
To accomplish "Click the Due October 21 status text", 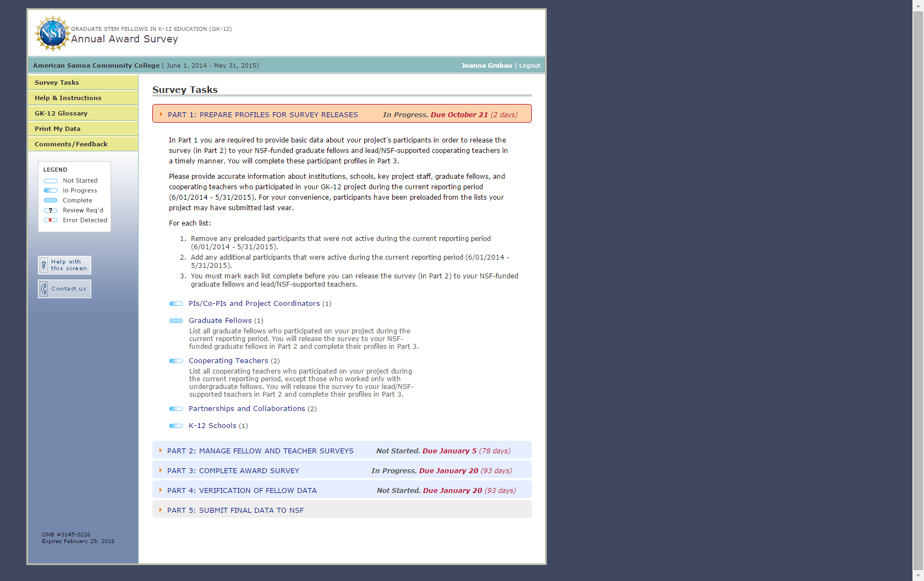I will [459, 115].
